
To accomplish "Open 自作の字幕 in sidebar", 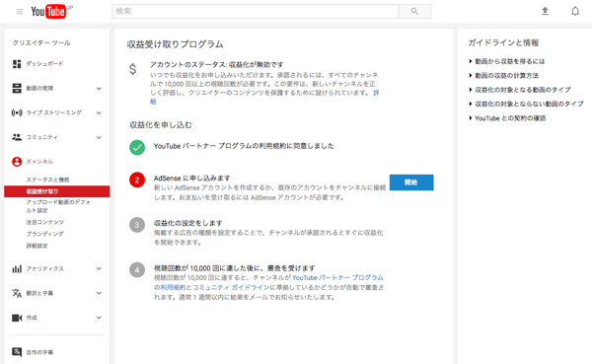I will point(39,352).
